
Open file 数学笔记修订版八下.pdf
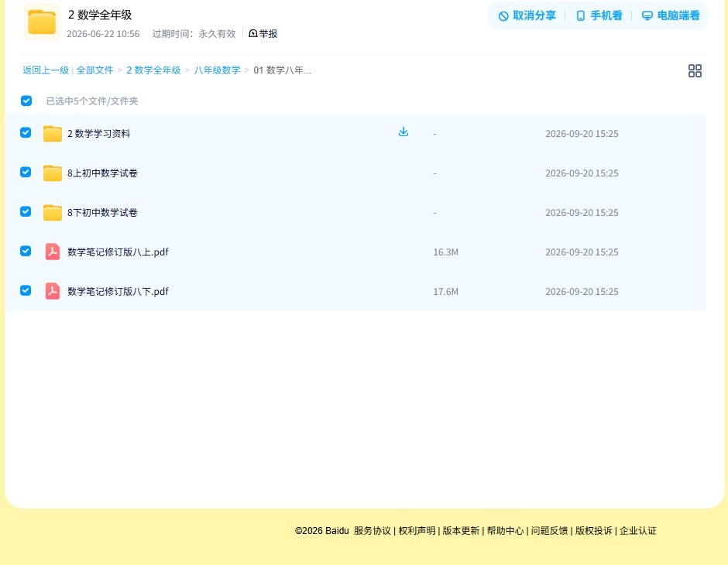118,291
